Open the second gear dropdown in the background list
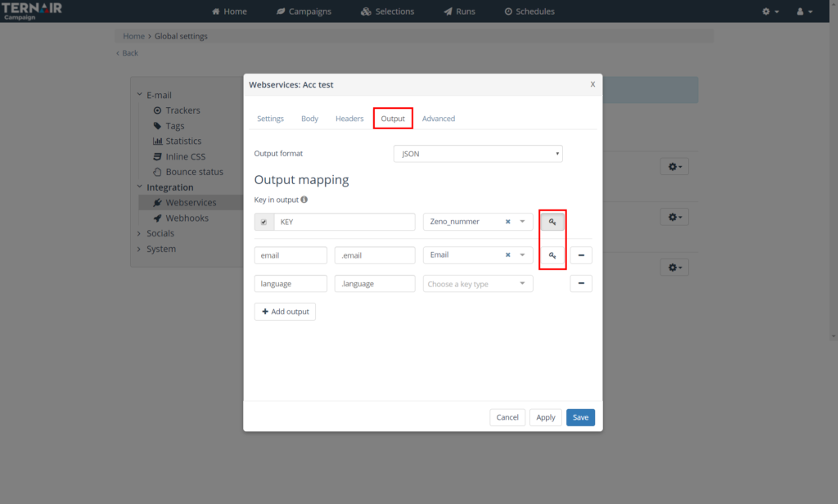Screen dimensions: 838x504 click(x=674, y=217)
